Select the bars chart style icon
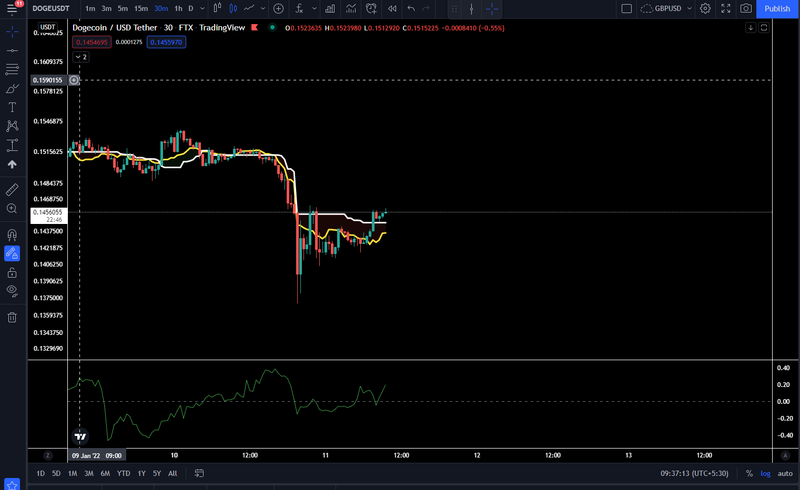The image size is (800, 490). 217,8
